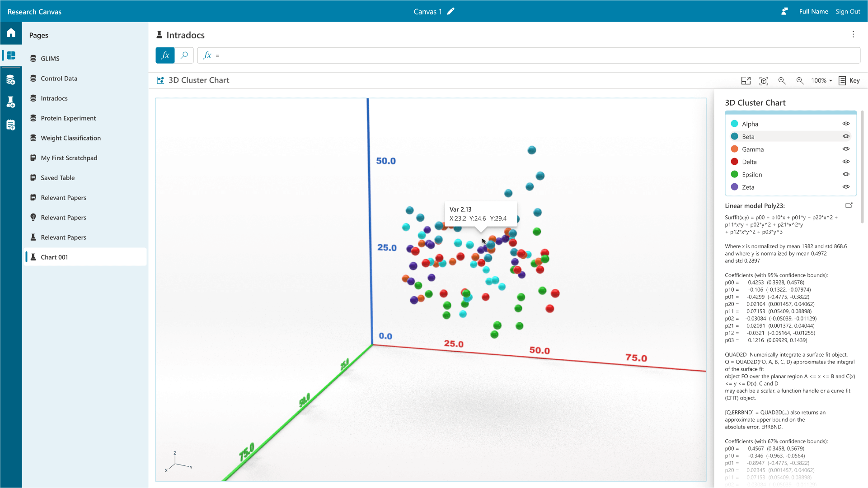Switch to search mode magnifier icon
868x488 pixels.
point(184,56)
